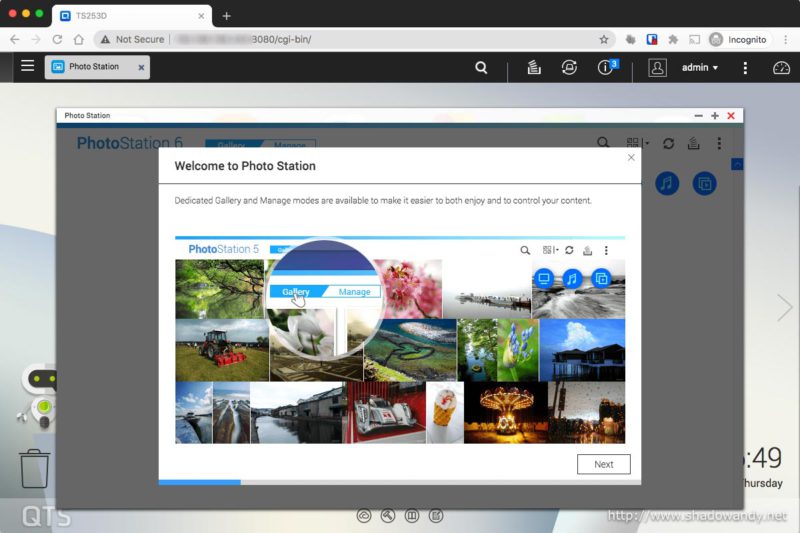Image resolution: width=800 pixels, height=533 pixels.
Task: Click the Photo Station refresh icon
Action: pos(668,144)
